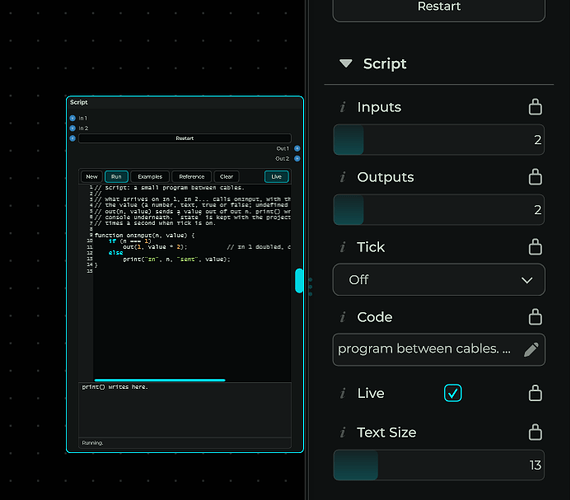Screen dimensions: 570x500
Task: Show info for the Inputs parameter
Action: coord(342,107)
